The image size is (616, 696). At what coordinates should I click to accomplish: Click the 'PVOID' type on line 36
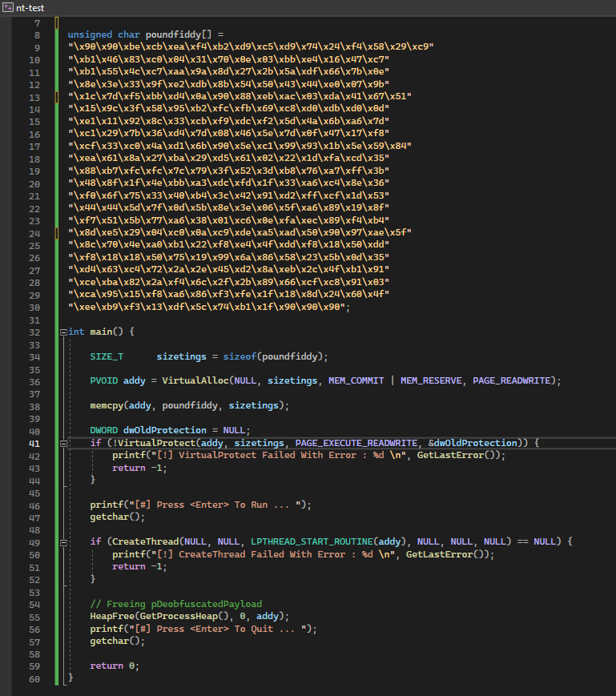tap(104, 380)
